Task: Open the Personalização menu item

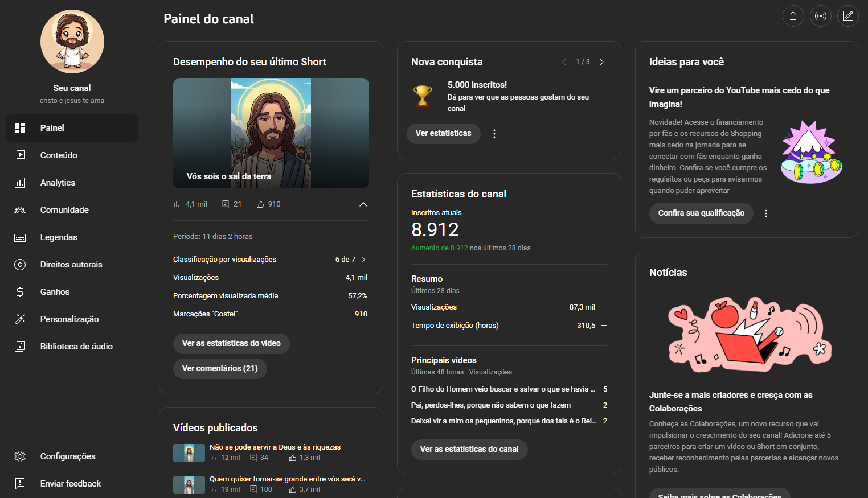Action: coord(72,319)
